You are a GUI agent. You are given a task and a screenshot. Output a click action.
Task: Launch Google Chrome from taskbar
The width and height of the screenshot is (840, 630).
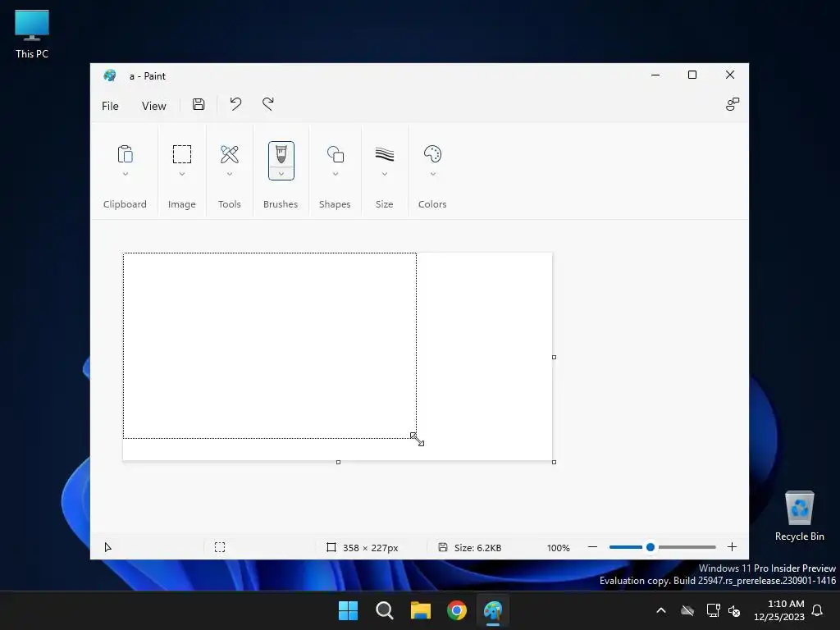[457, 610]
